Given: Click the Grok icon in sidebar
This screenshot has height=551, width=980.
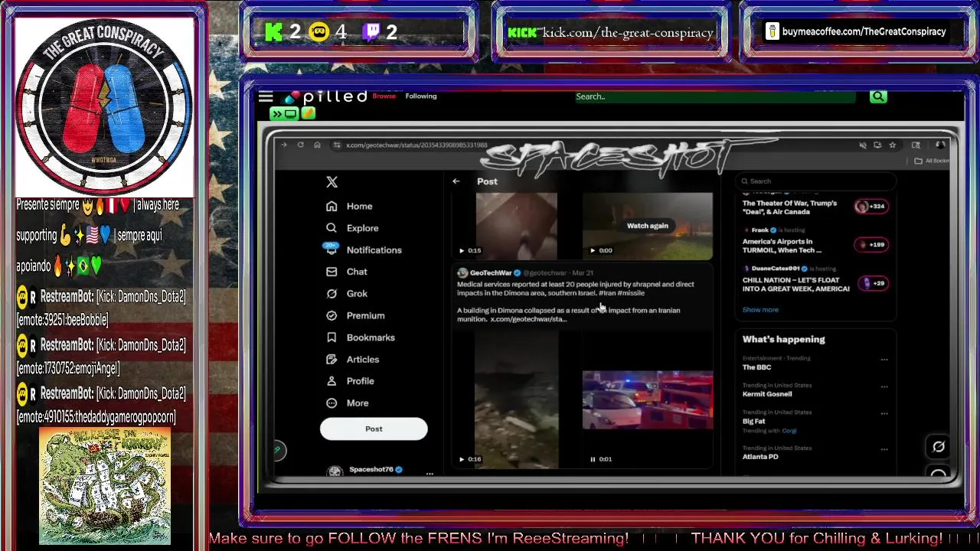Looking at the screenshot, I should (332, 294).
